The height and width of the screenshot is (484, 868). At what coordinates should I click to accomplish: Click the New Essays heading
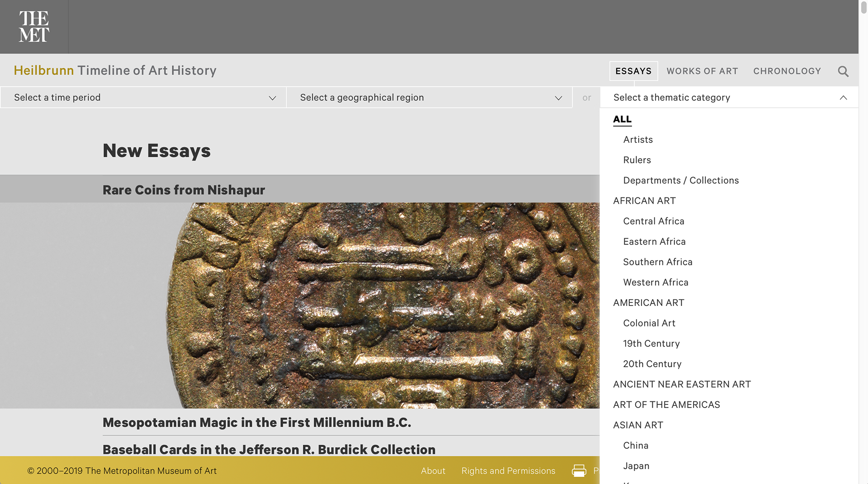[156, 150]
